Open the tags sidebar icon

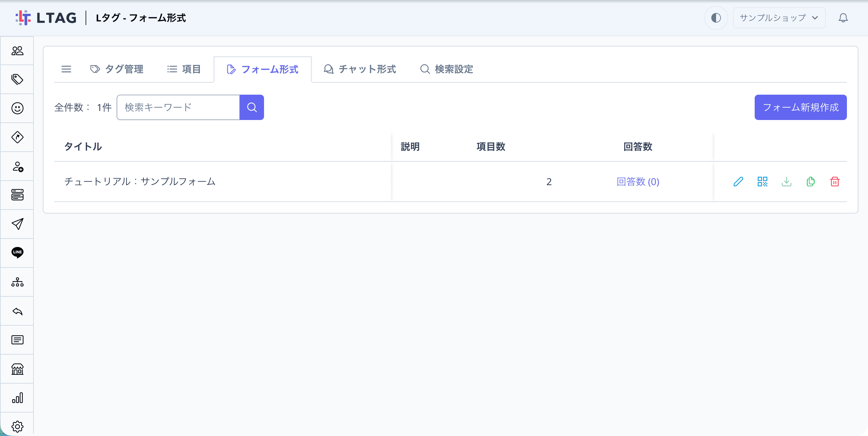click(17, 80)
